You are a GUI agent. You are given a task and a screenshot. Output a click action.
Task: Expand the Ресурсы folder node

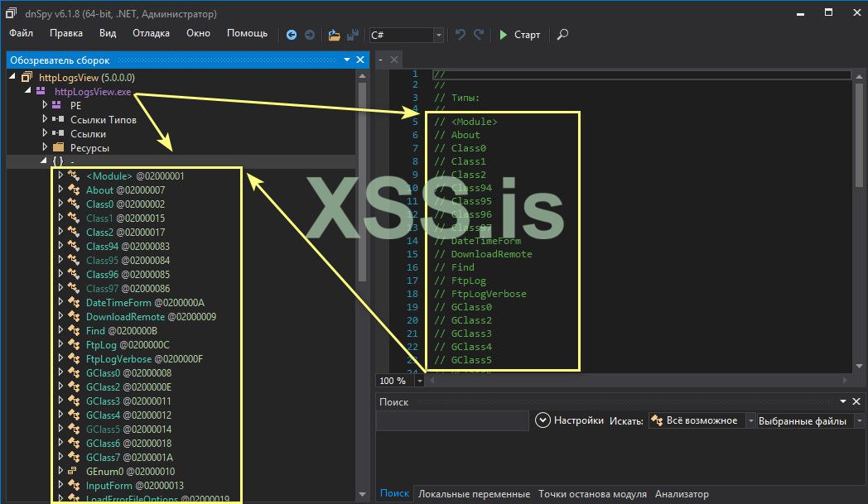(45, 147)
